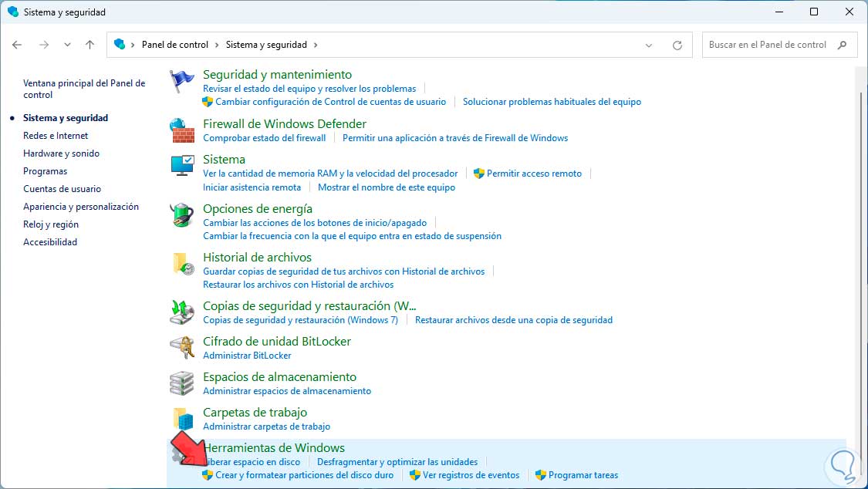The height and width of the screenshot is (489, 868).
Task: Click Mostrar el nombre de este equipo
Action: [387, 187]
